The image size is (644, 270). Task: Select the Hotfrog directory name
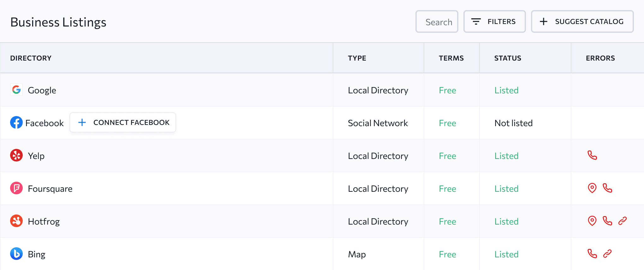click(x=44, y=222)
